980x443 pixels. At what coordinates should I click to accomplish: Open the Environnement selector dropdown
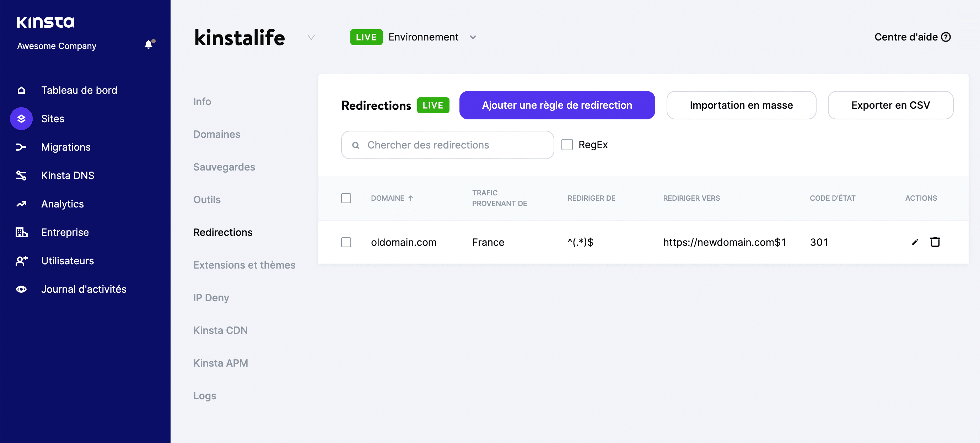coord(473,37)
